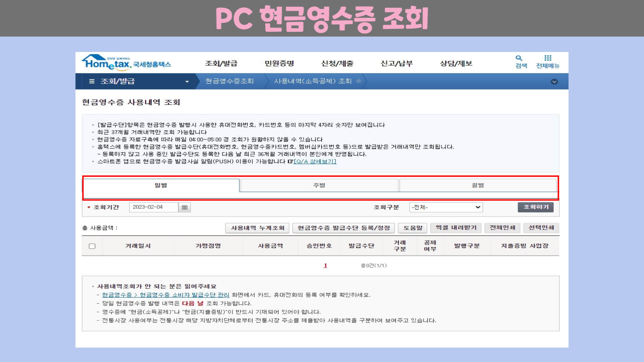
Task: Click the hamburger menu icon beside 조회/발급
Action: coord(92,81)
